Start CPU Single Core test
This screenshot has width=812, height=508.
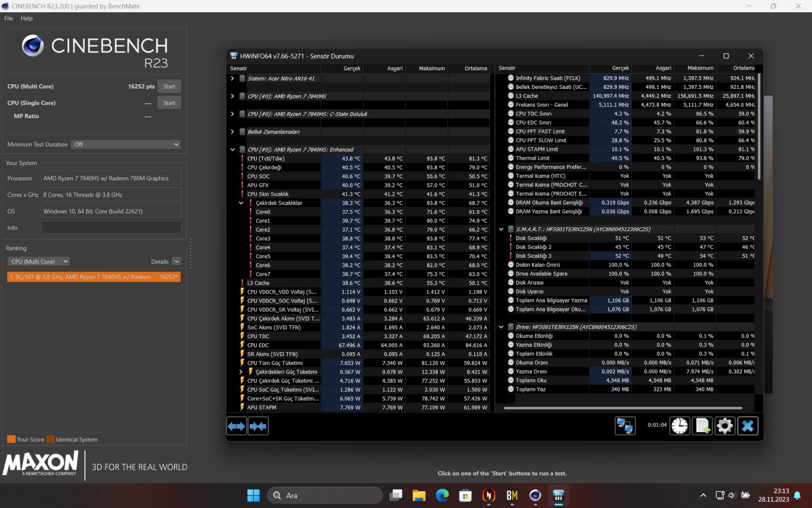(169, 103)
